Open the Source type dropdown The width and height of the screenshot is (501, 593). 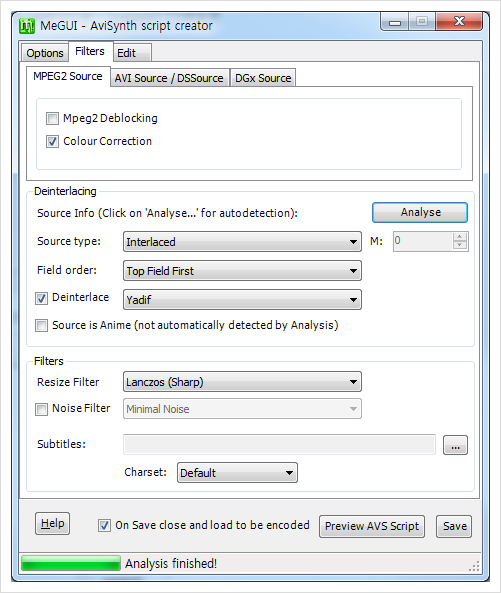pyautogui.click(x=242, y=242)
